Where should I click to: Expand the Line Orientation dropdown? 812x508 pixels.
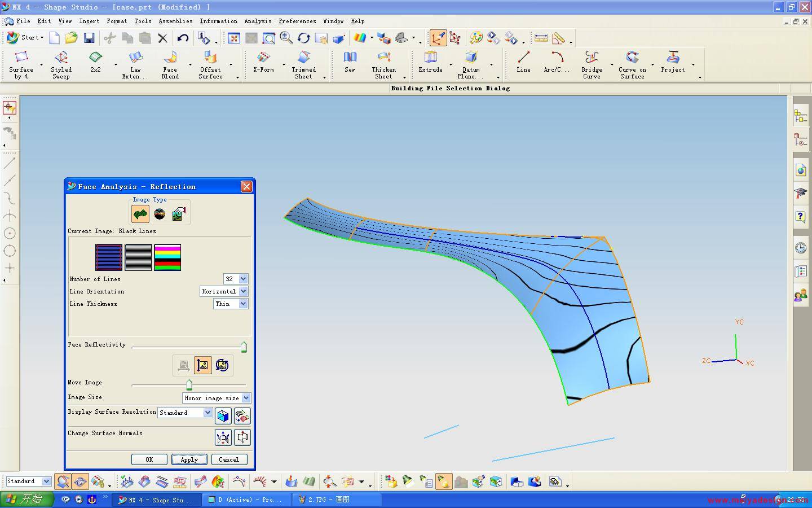tap(243, 291)
